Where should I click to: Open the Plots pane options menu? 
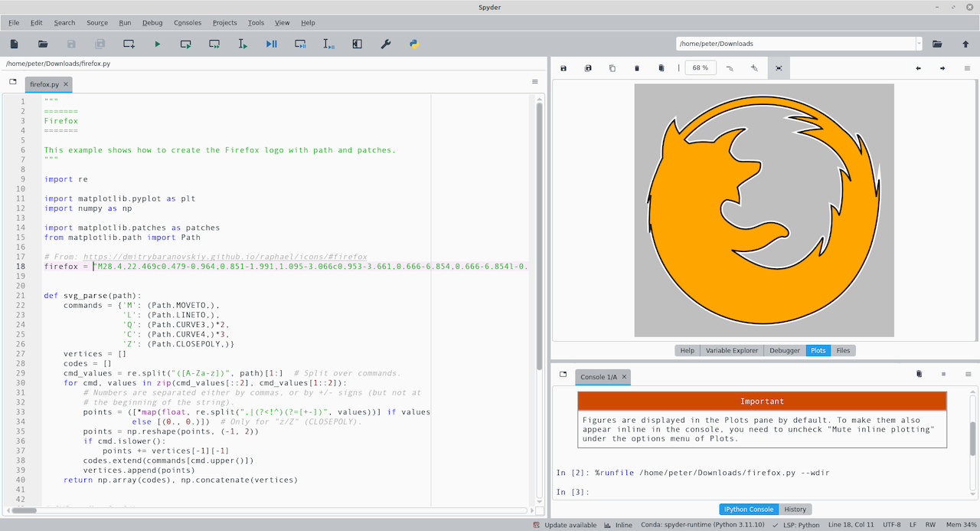point(967,67)
